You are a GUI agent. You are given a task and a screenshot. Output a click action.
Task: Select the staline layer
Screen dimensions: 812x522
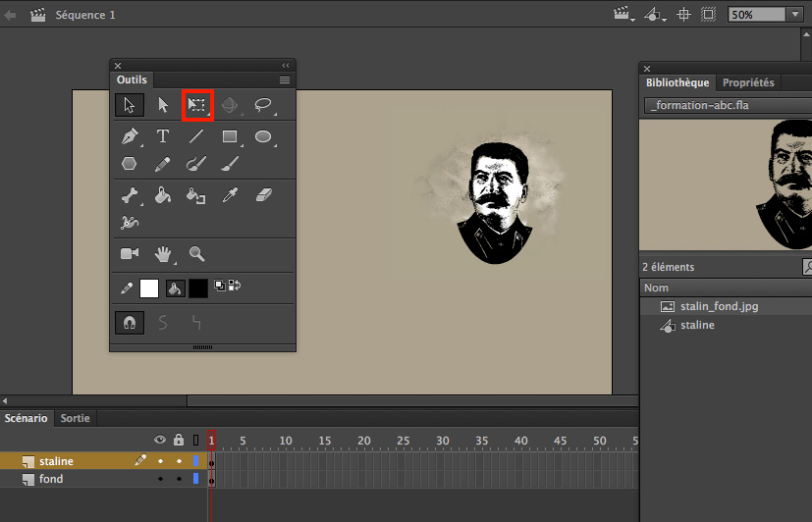tap(56, 461)
